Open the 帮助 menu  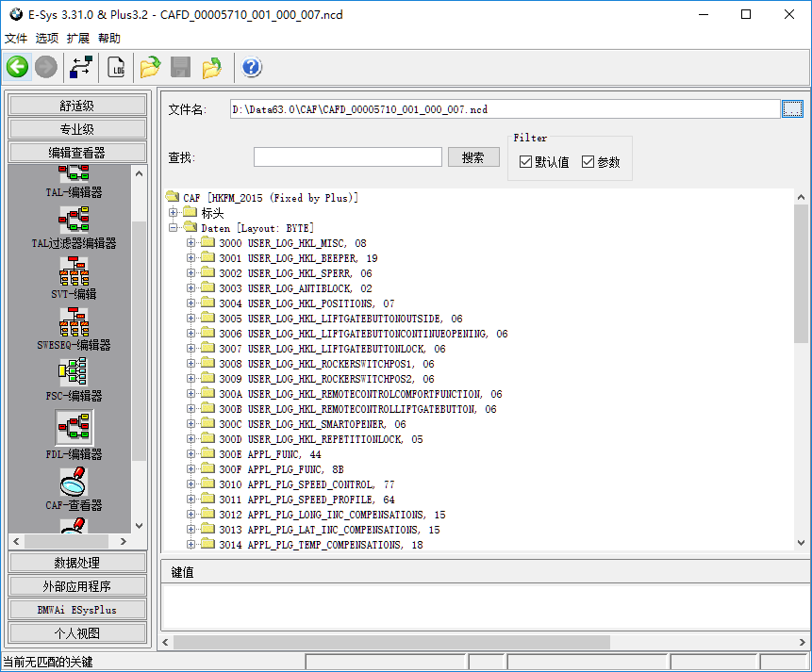[109, 39]
